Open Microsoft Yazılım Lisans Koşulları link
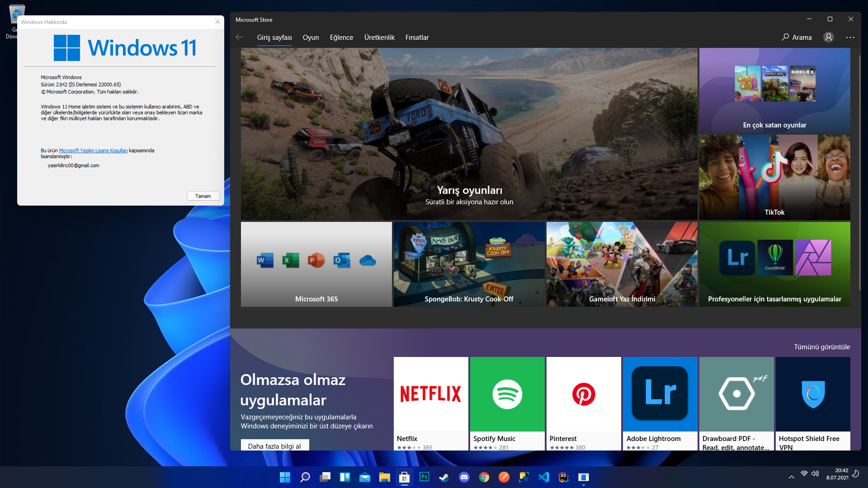868x488 pixels. click(x=93, y=150)
